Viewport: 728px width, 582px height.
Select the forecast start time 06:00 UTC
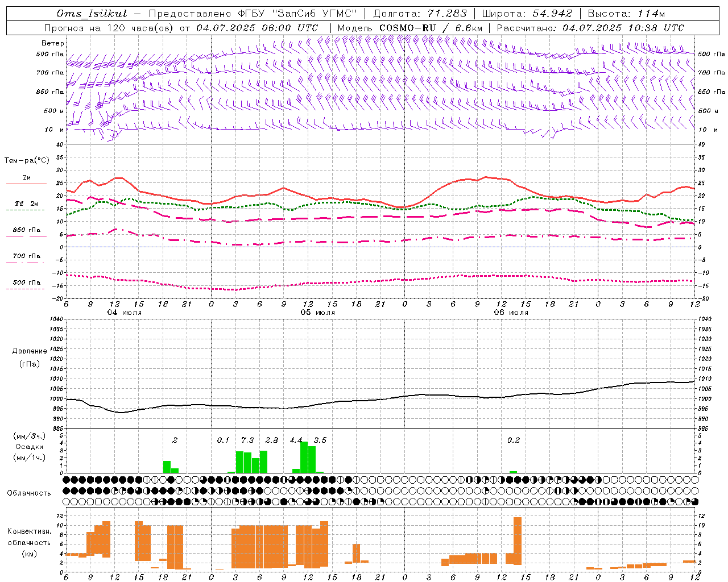tap(285, 28)
